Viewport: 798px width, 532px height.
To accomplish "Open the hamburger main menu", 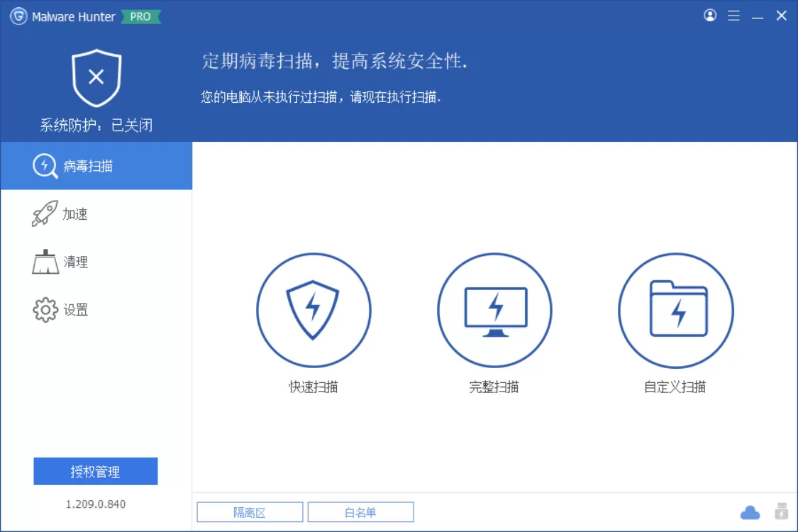I will coord(733,16).
